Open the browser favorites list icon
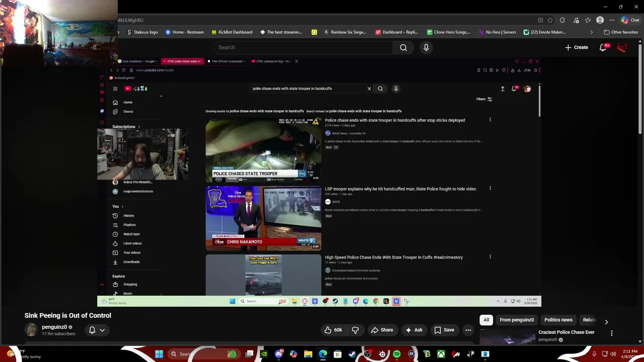This screenshot has height=362, width=644. pos(588,20)
